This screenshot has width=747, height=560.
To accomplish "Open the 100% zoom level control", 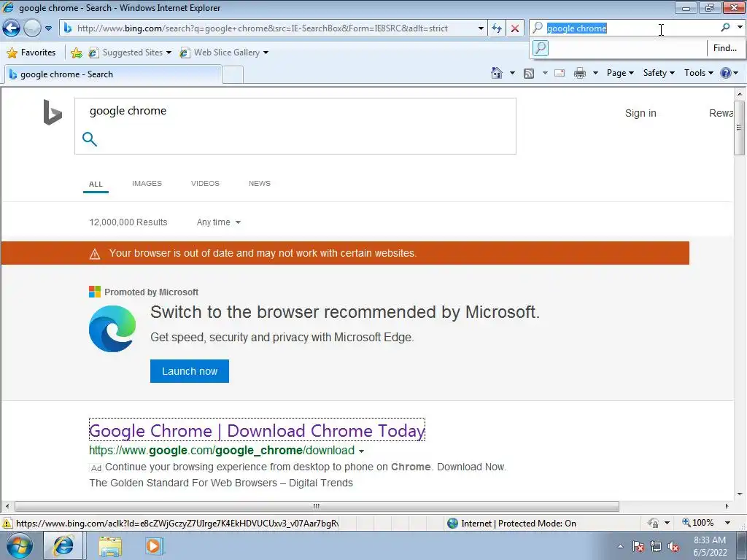I will pos(707,523).
